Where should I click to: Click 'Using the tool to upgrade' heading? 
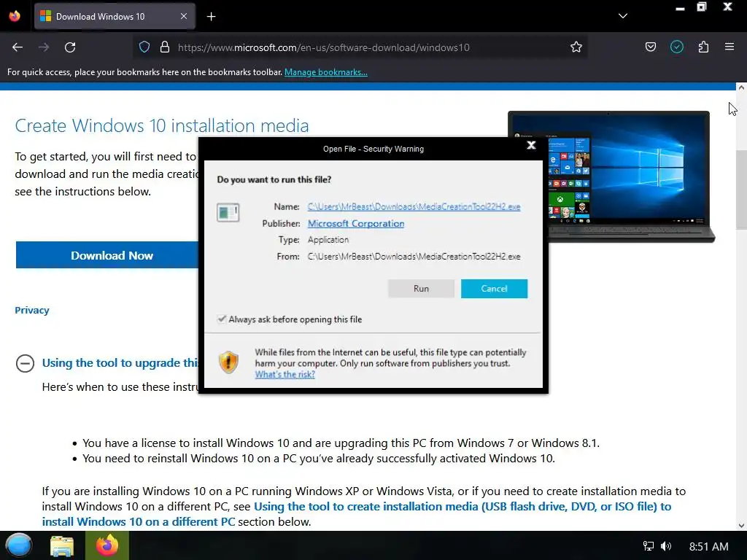coord(120,363)
